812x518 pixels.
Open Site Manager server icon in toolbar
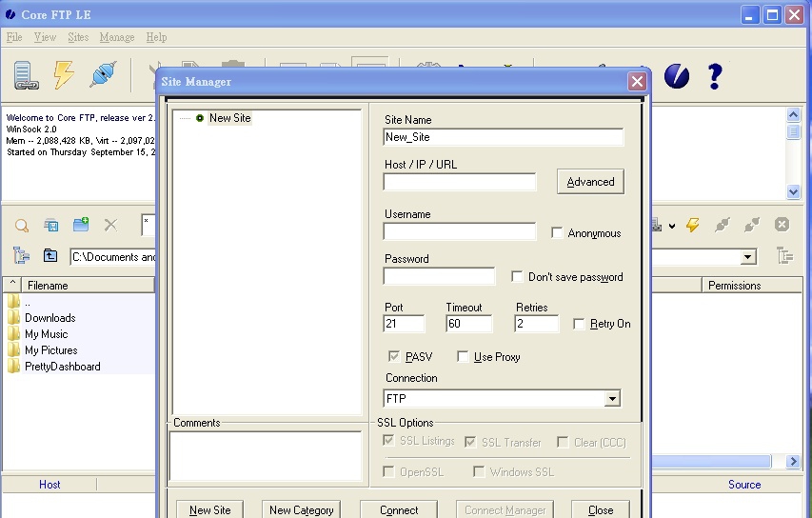coord(26,75)
